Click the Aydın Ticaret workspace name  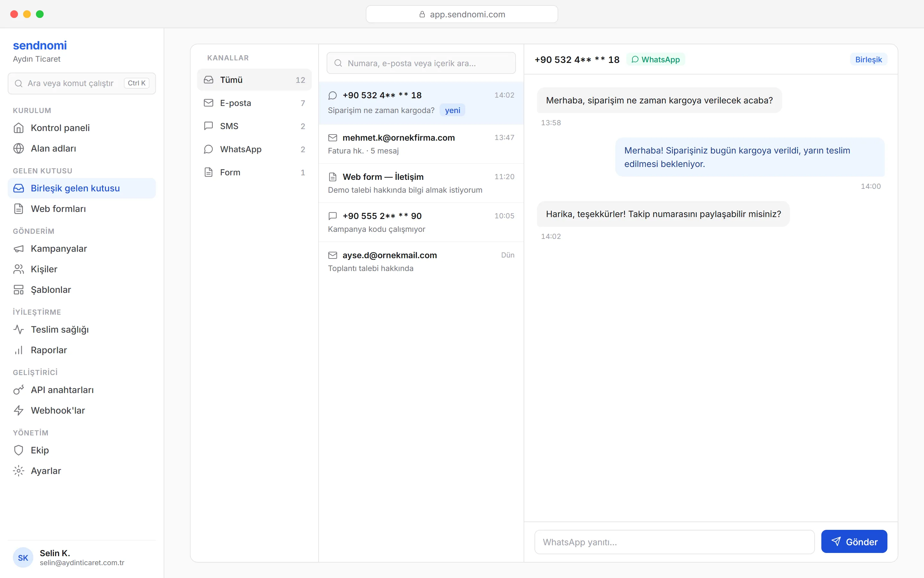(37, 59)
